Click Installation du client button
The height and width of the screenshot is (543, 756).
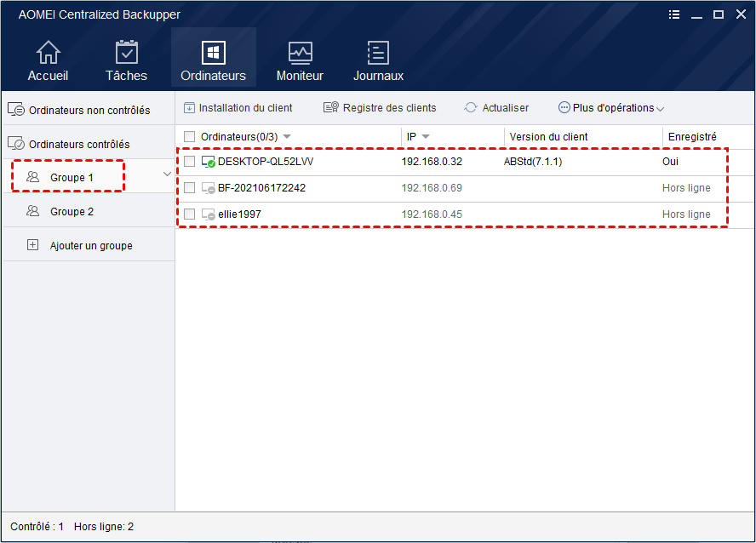coord(238,107)
